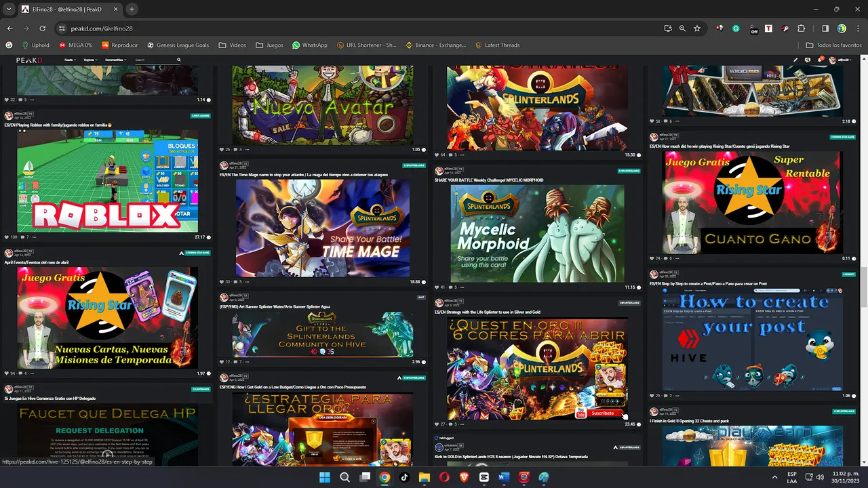Open 'ES/EN Step by Step to create a Post' title

(x=709, y=284)
